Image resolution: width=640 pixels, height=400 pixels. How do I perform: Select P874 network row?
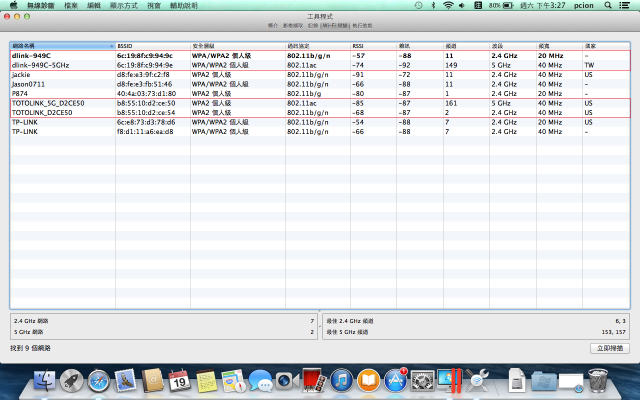(320, 93)
